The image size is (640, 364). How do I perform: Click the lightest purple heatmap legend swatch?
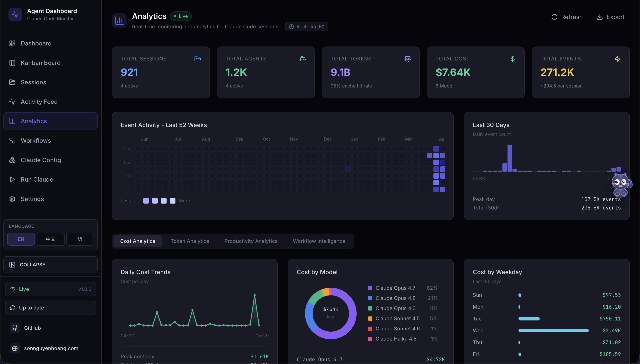[x=173, y=201]
